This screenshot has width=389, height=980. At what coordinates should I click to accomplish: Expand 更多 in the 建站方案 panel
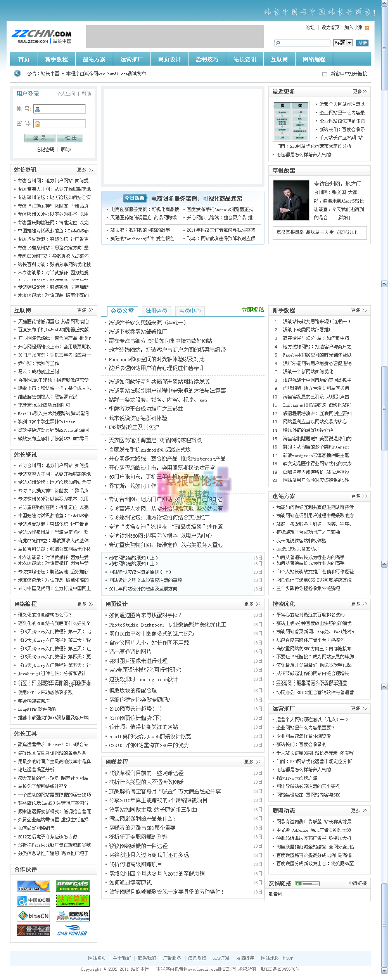click(359, 496)
